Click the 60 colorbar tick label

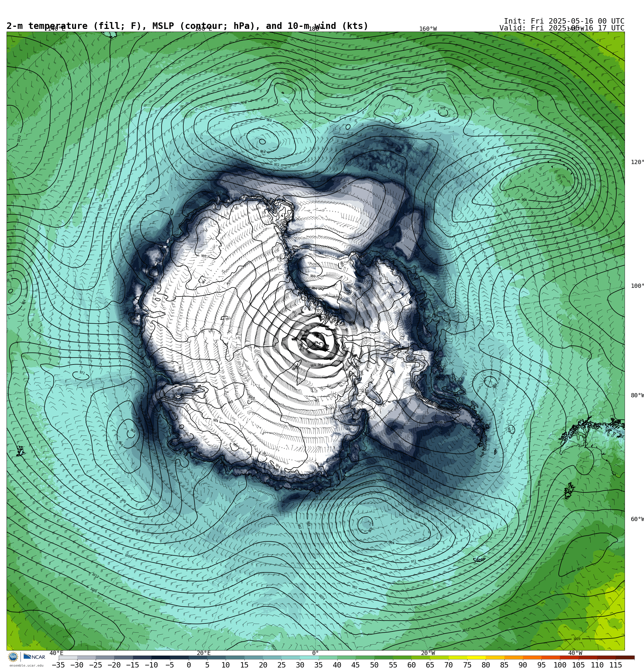click(411, 665)
